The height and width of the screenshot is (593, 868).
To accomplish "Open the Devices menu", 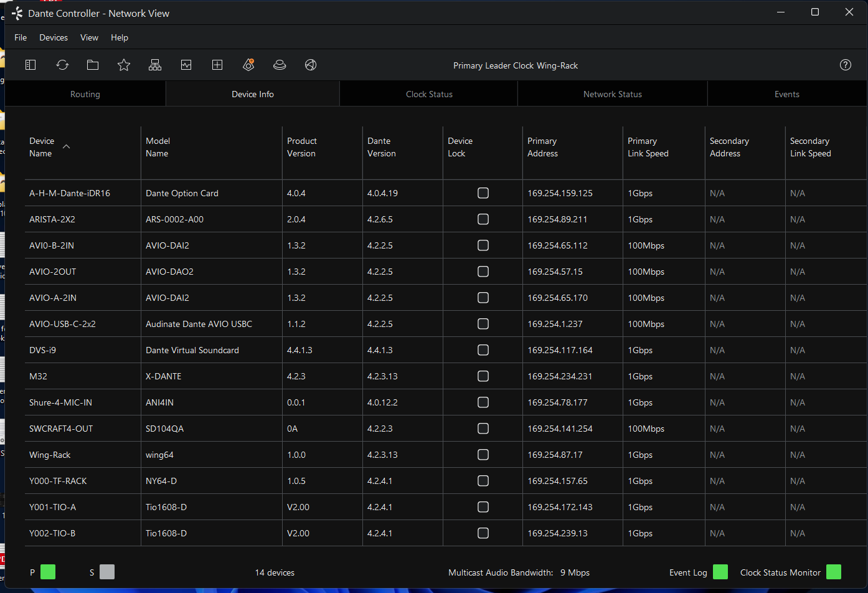I will coord(54,37).
